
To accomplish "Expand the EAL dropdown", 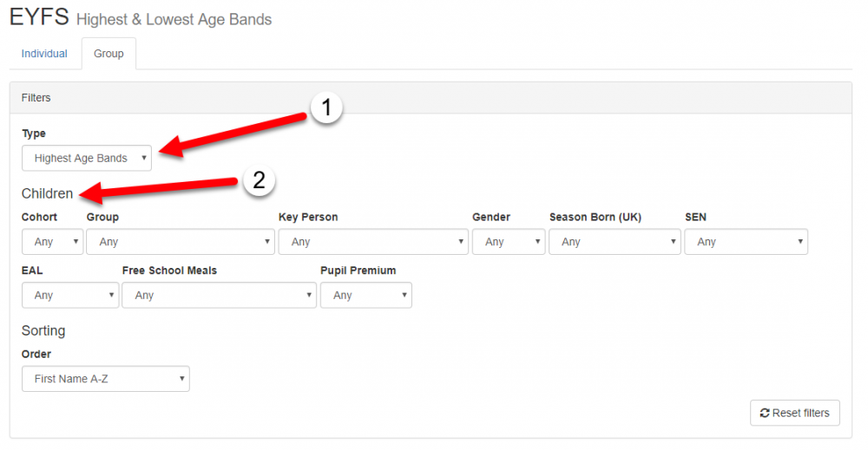I will click(70, 296).
